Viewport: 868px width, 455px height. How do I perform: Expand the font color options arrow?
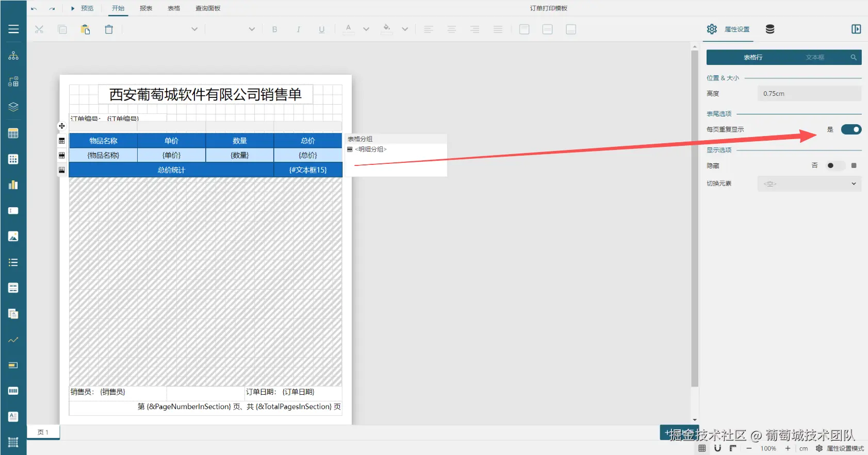(x=366, y=29)
